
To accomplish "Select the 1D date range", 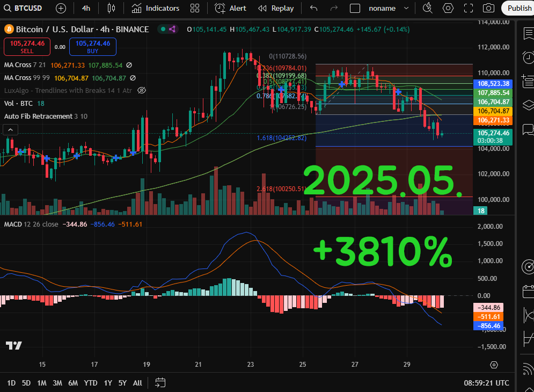I will (x=11, y=383).
